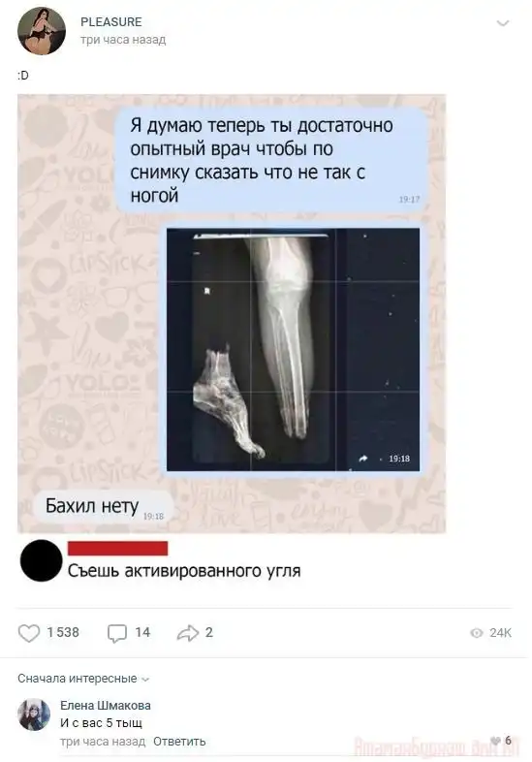532x762 pixels.
Task: Click Елена Шмакова's avatar
Action: pyautogui.click(x=34, y=714)
